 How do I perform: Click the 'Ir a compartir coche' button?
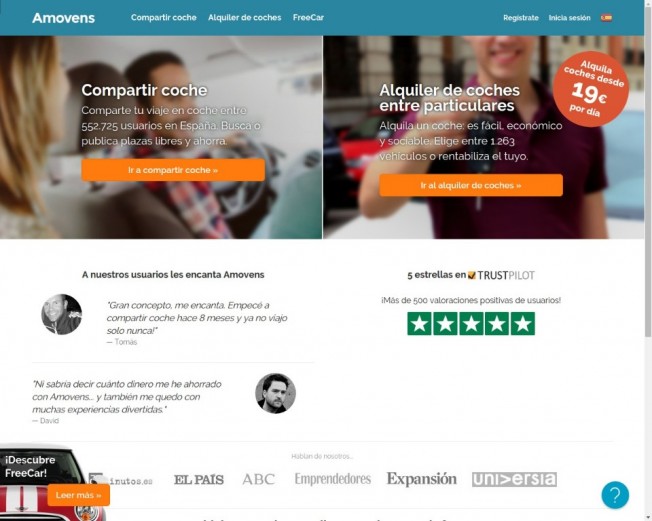(x=173, y=170)
